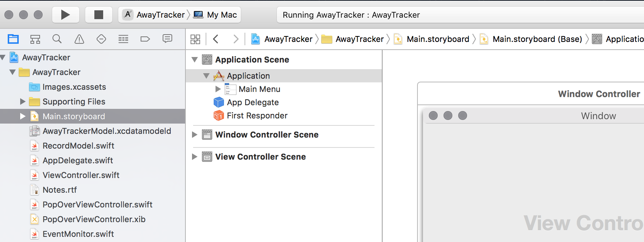Open the Debug navigator lines icon
The image size is (644, 242).
pos(123,39)
